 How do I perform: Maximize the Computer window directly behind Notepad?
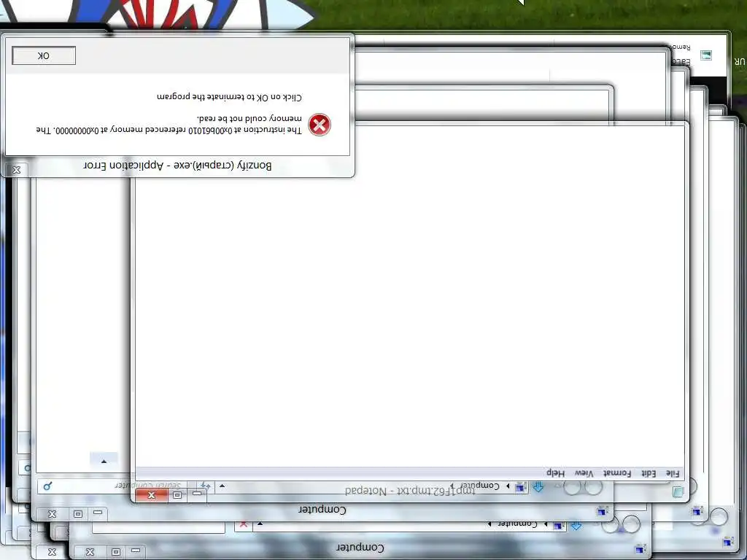[77, 514]
